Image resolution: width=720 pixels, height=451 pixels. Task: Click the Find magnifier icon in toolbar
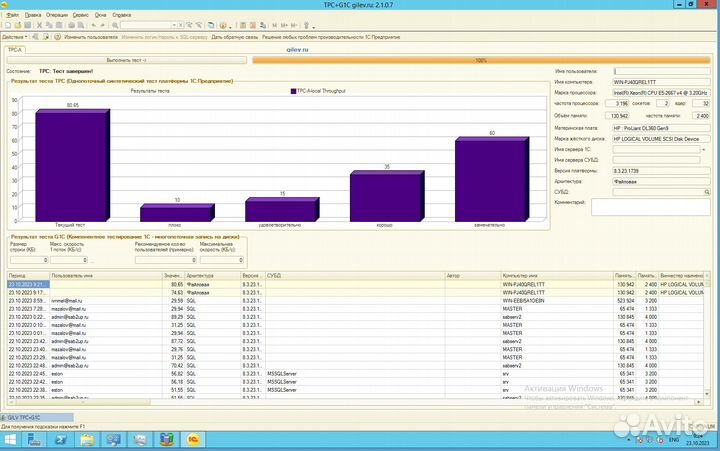[115, 25]
